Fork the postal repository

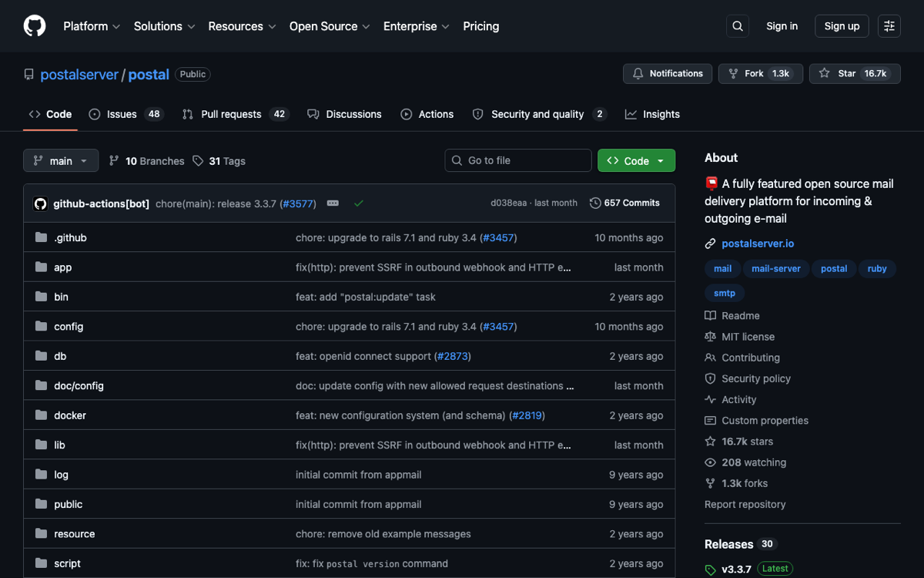point(761,73)
